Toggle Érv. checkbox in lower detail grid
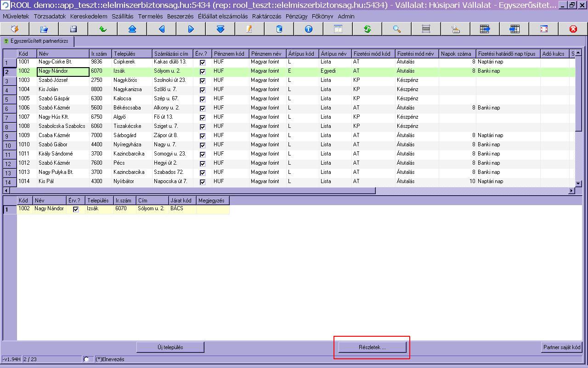The image size is (588, 368). tap(76, 209)
